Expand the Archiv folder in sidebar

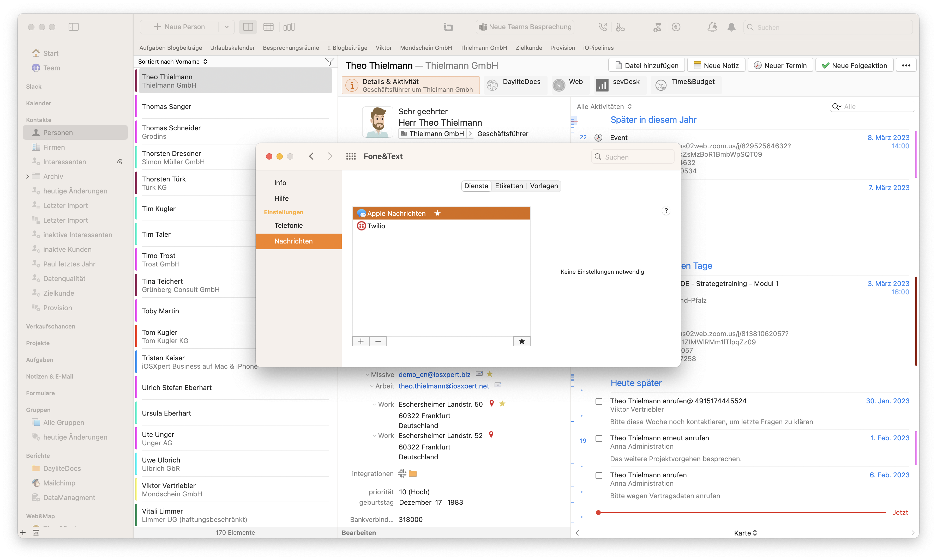(x=28, y=176)
